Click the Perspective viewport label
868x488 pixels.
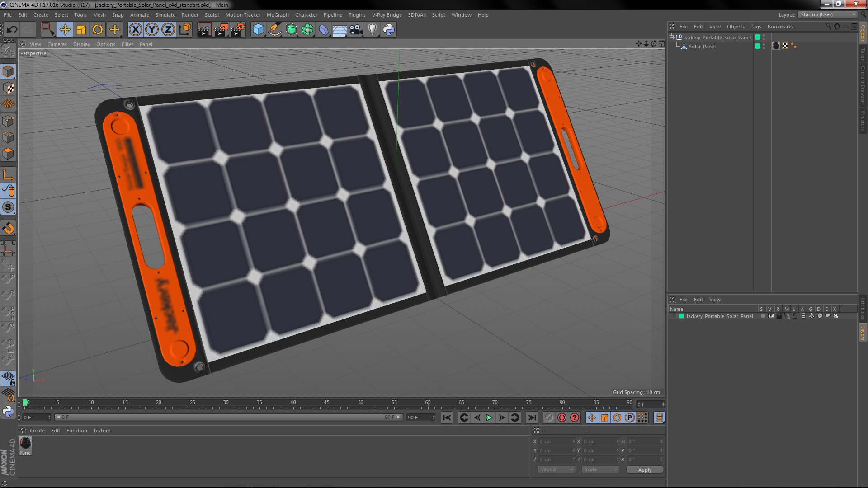pyautogui.click(x=33, y=53)
